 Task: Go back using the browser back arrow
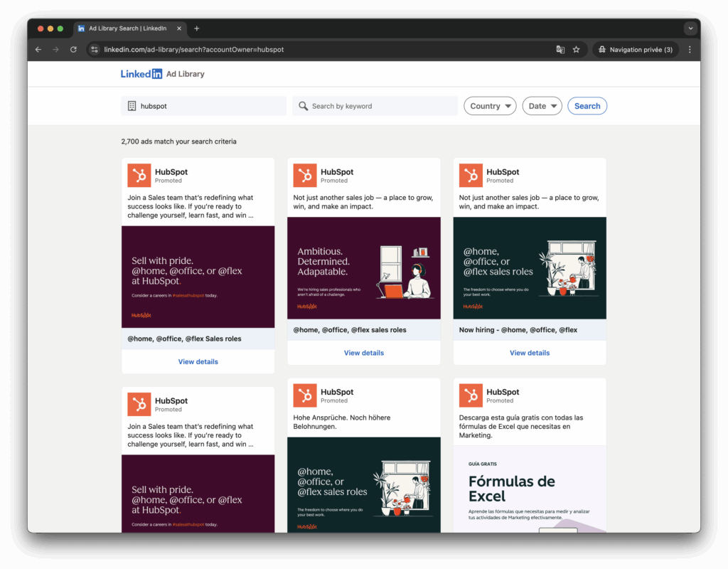(x=38, y=50)
